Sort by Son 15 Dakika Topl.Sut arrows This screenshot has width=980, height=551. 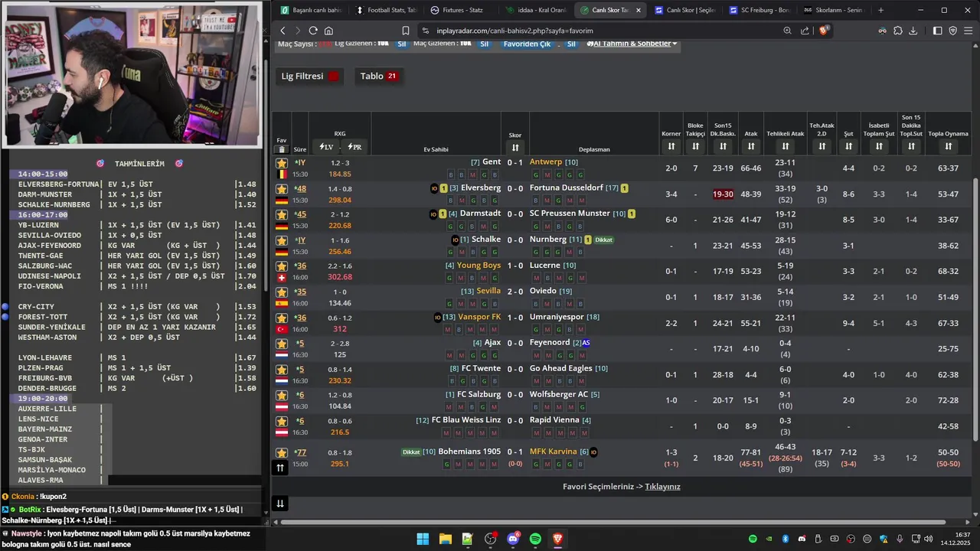pos(911,146)
